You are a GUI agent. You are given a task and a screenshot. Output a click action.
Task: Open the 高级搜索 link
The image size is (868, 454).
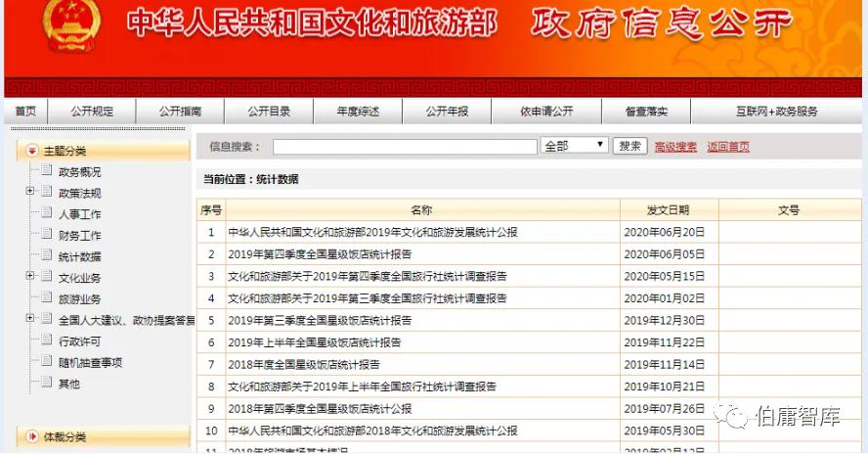pyautogui.click(x=675, y=147)
